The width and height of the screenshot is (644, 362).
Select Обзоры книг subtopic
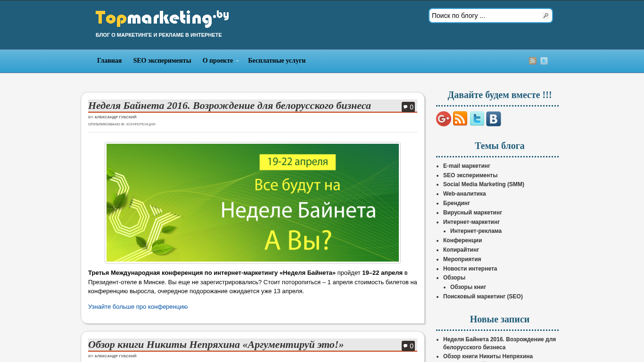(468, 287)
